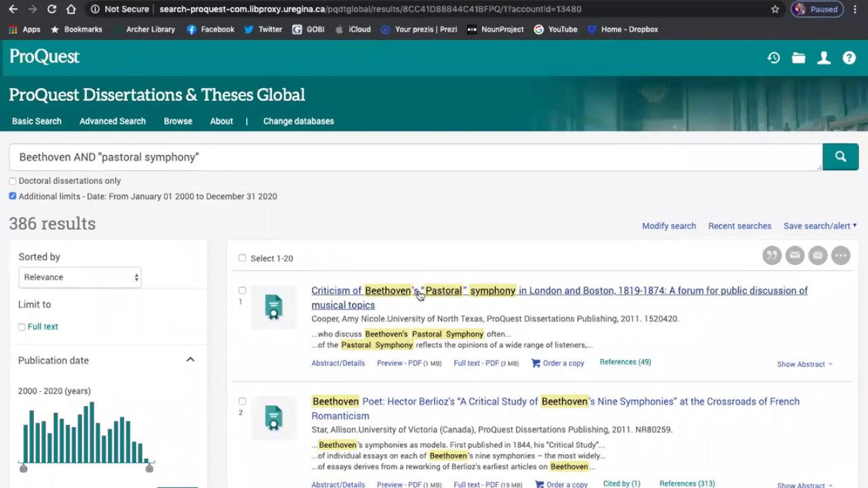Open the Browse menu item
Screen dimensions: 868x488
[178, 121]
